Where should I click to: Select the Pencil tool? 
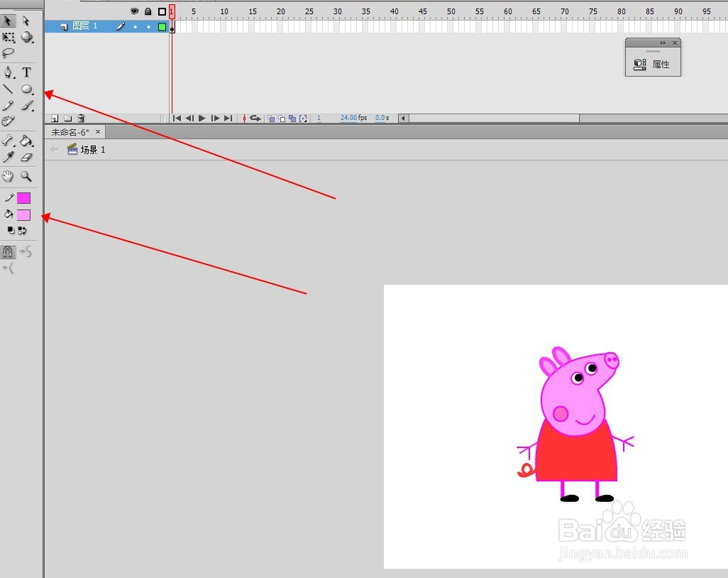click(8, 106)
